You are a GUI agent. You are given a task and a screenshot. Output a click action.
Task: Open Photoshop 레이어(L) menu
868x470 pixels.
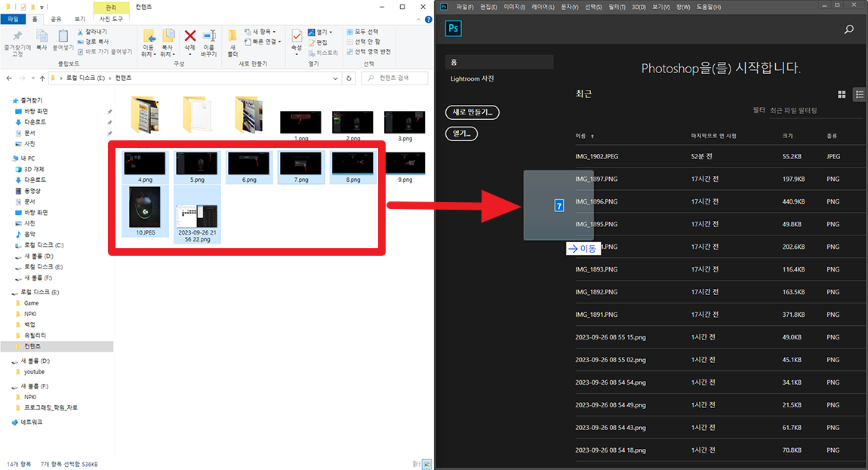543,7
